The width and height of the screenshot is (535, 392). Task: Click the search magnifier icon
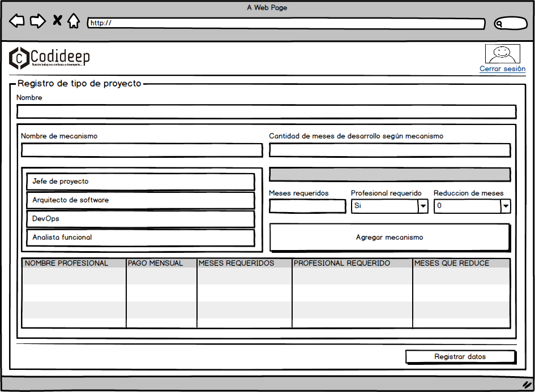(499, 24)
